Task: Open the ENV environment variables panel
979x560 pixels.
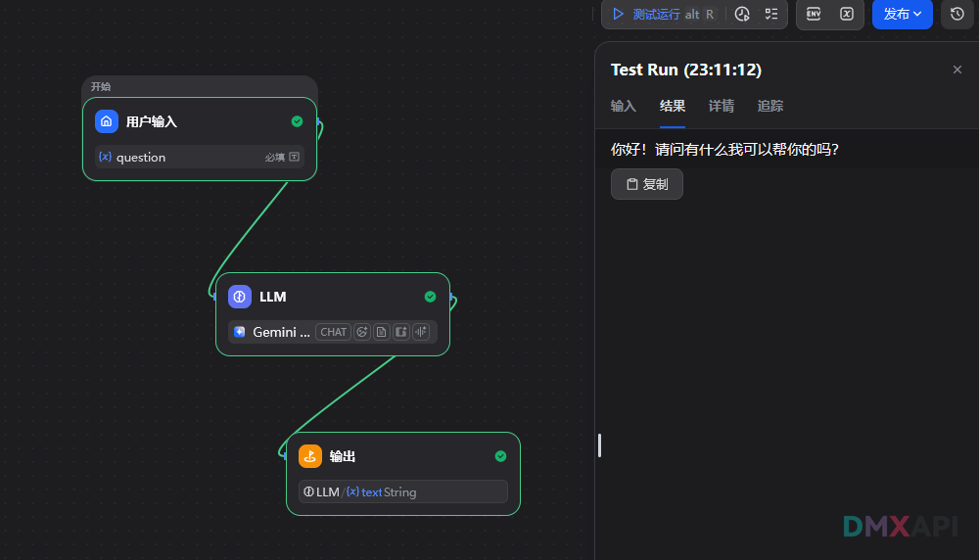Action: tap(814, 14)
